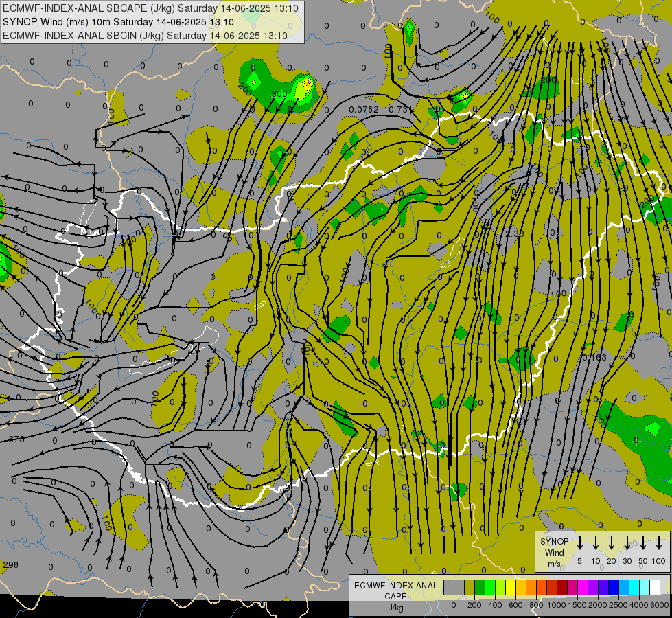The height and width of the screenshot is (618, 672).
Task: Pick the olive swatch in the CAPE color bar
Action: [470, 588]
